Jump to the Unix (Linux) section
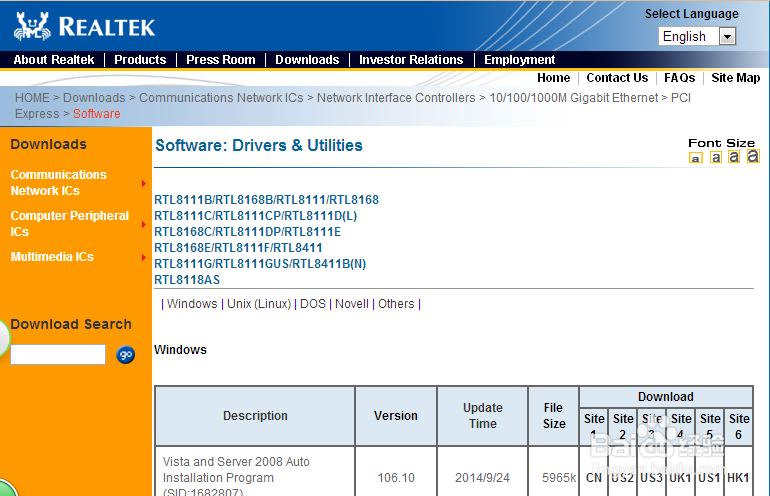 point(259,304)
